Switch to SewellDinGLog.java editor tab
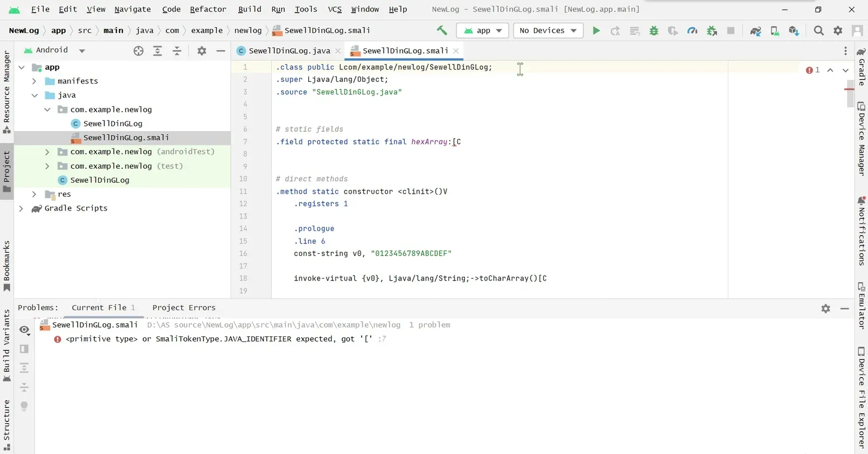Image resolution: width=868 pixels, height=454 pixels. click(x=289, y=50)
